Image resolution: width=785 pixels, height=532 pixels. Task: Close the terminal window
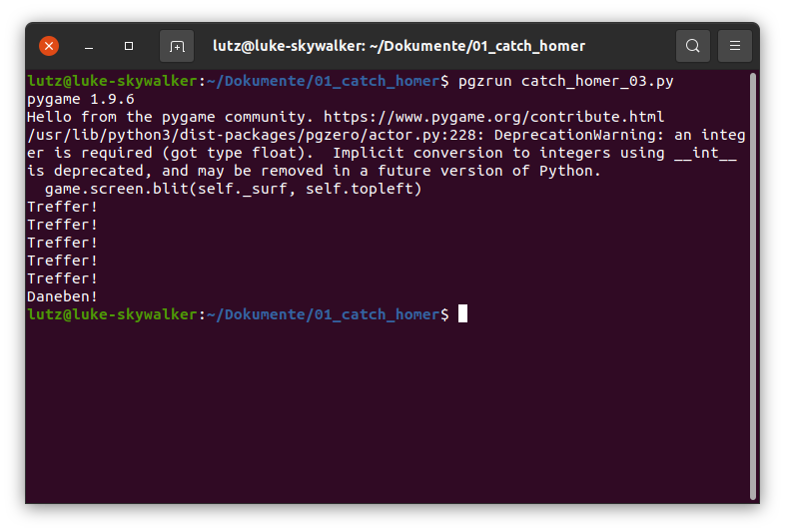click(x=49, y=46)
